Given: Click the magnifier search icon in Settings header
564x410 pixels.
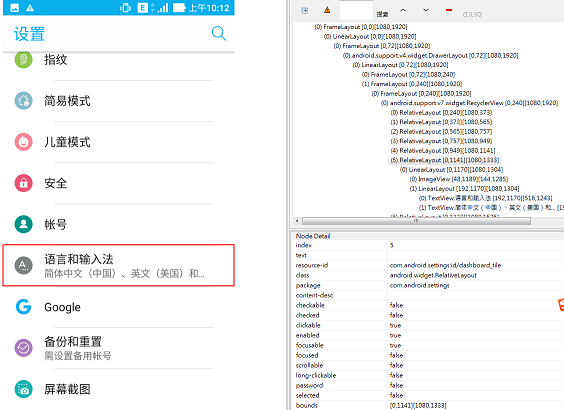Looking at the screenshot, I should click(x=219, y=33).
